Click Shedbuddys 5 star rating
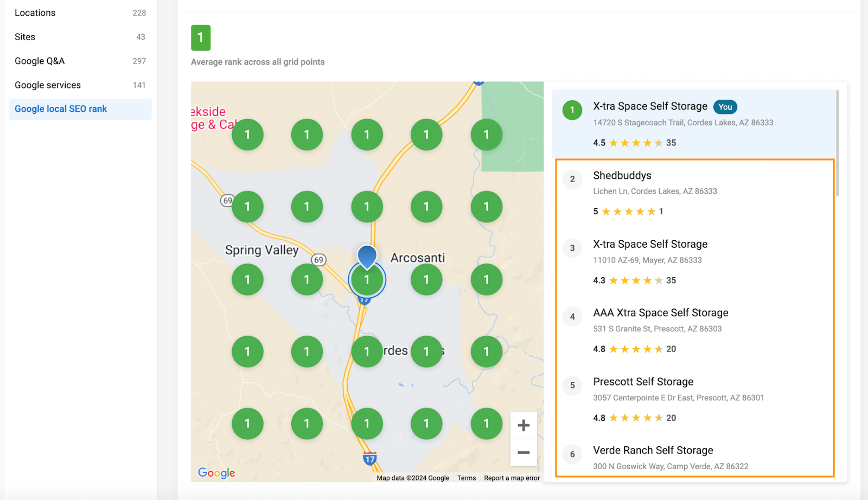Viewport: 868px width, 500px height. [x=628, y=211]
